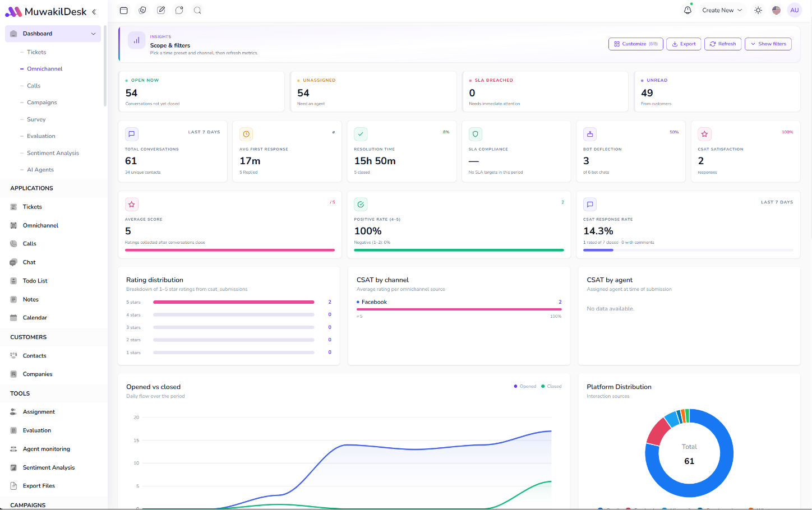
Task: Open the Unassigned 54 card
Action: pyautogui.click(x=373, y=91)
